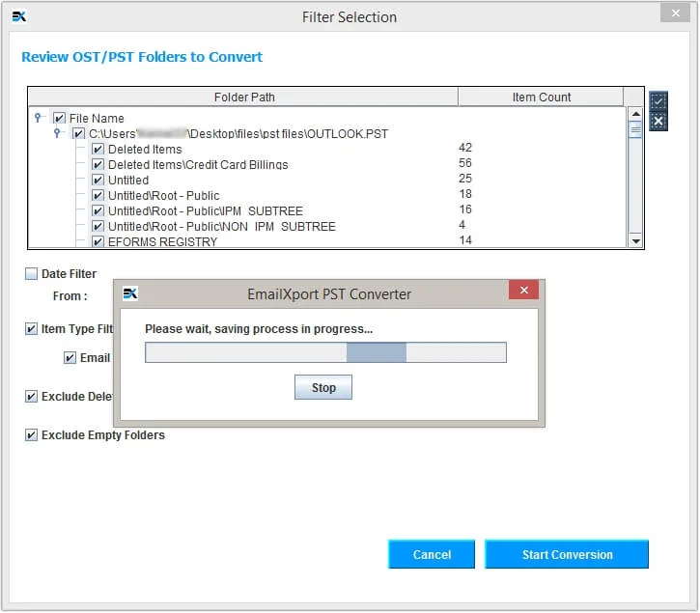Screen dimensions: 700x613
Task: Click the Stop button
Action: tap(323, 387)
